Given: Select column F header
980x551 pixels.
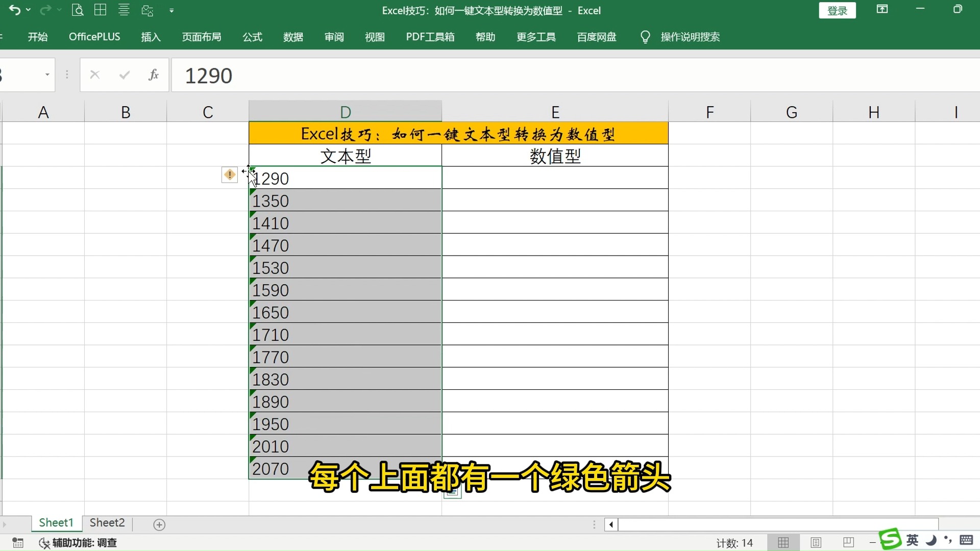Looking at the screenshot, I should click(x=709, y=112).
